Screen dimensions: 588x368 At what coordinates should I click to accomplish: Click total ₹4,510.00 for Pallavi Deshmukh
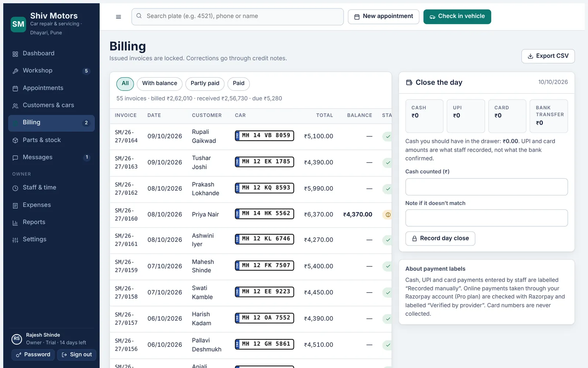[318, 345]
